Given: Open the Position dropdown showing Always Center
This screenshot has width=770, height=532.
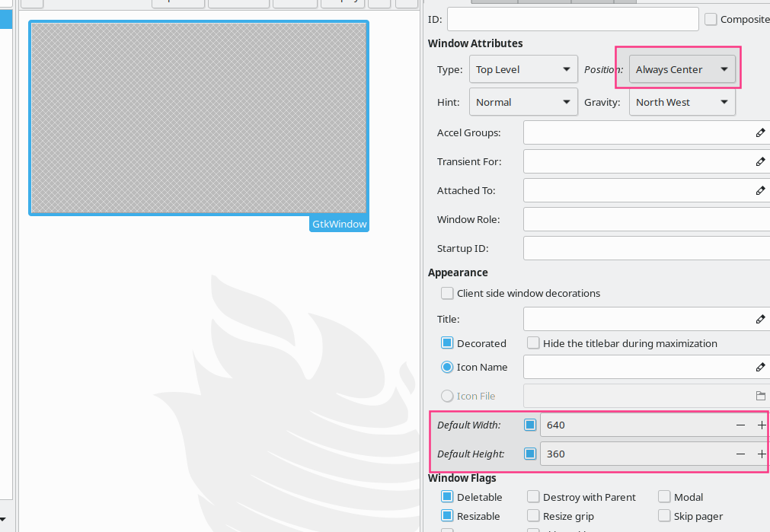Looking at the screenshot, I should tap(682, 69).
